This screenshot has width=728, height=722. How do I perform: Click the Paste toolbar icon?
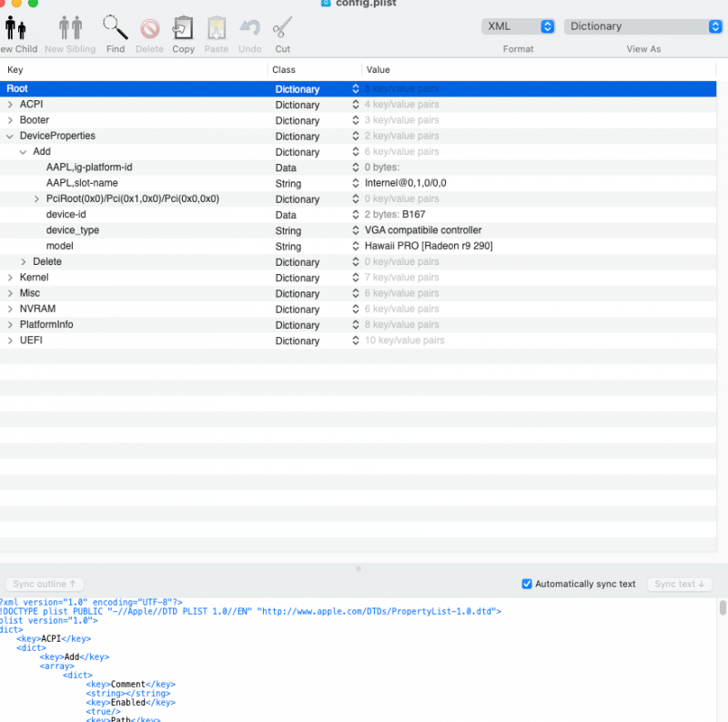216,28
